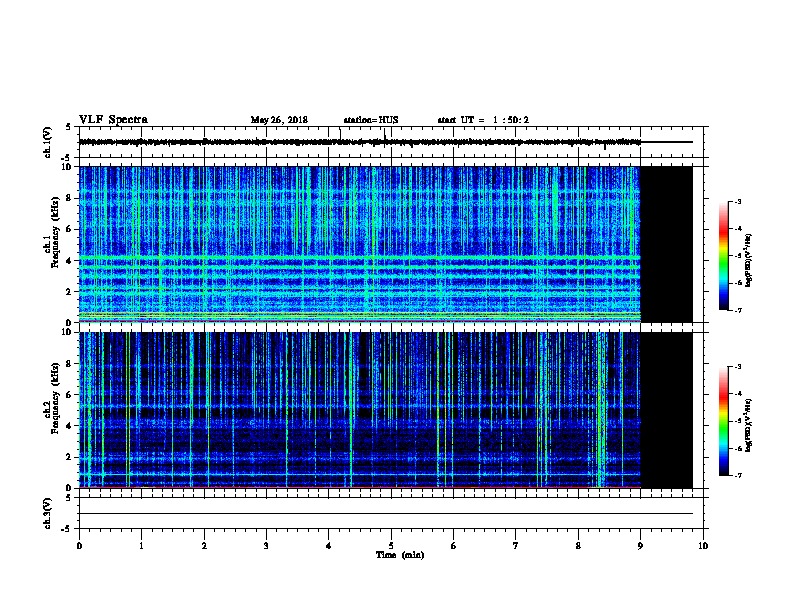Click time axis tick label "0"
The width and height of the screenshot is (792, 612).
[79, 546]
